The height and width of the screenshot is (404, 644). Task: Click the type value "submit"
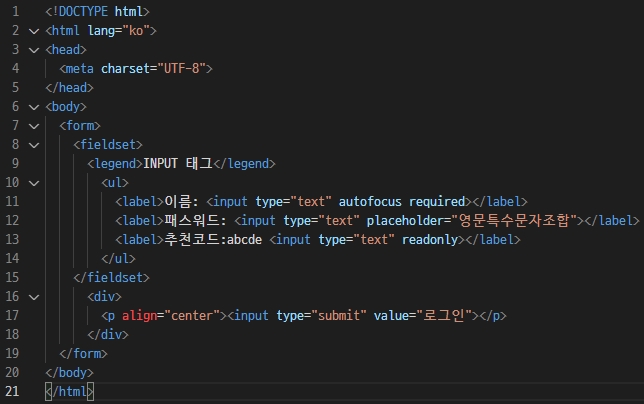pyautogui.click(x=339, y=315)
